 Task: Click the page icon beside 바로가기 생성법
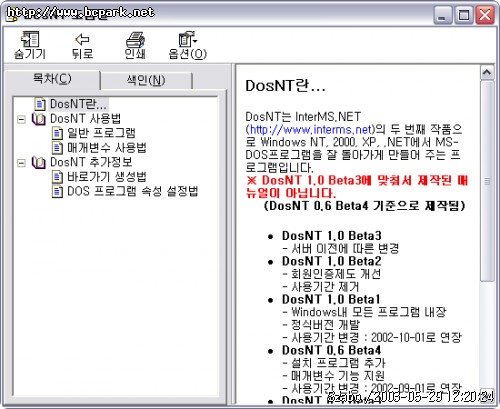click(x=57, y=177)
